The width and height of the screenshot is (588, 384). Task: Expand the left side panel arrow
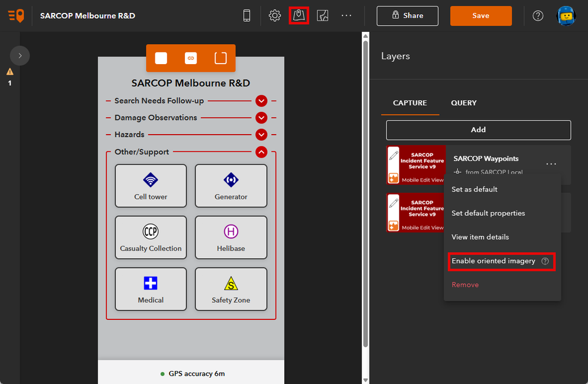click(20, 56)
